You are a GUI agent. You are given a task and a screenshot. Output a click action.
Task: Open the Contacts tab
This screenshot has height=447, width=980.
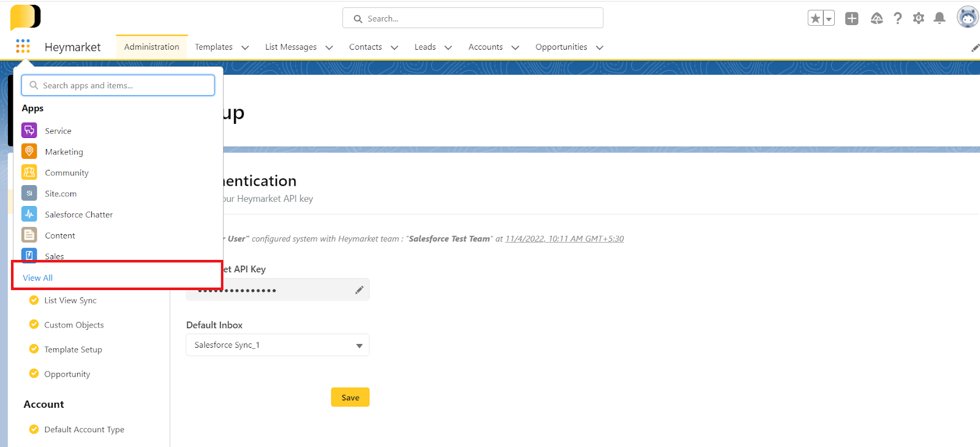[366, 47]
